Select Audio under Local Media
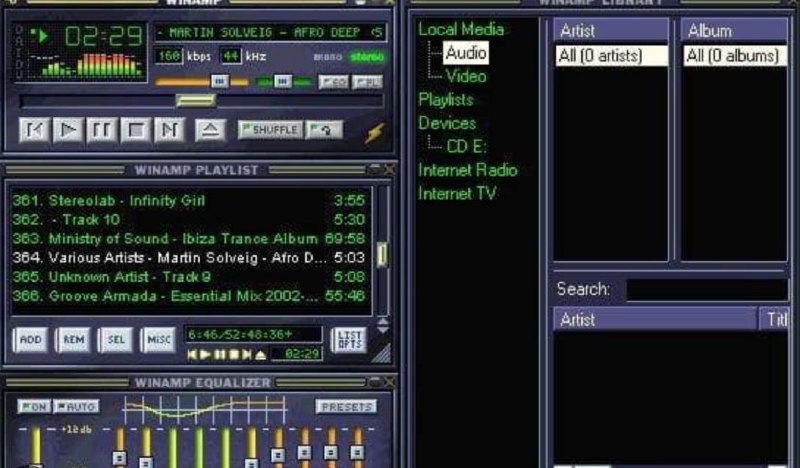The height and width of the screenshot is (468, 800). (466, 53)
